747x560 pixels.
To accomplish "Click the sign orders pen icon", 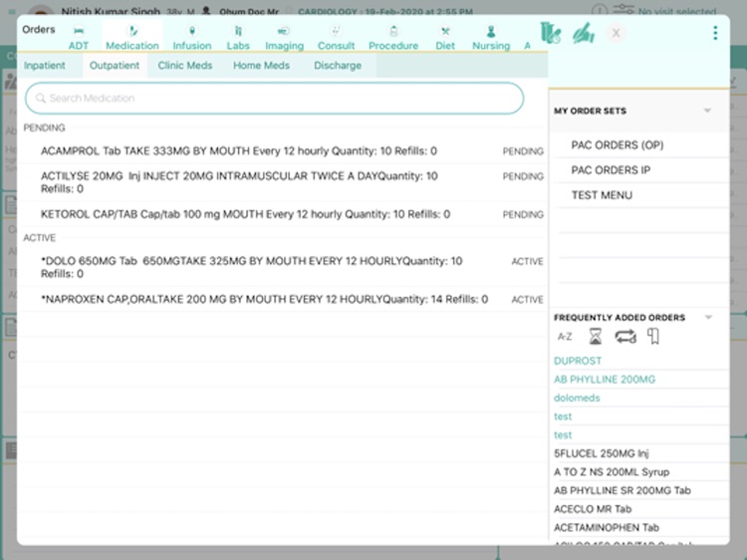I will [x=583, y=33].
